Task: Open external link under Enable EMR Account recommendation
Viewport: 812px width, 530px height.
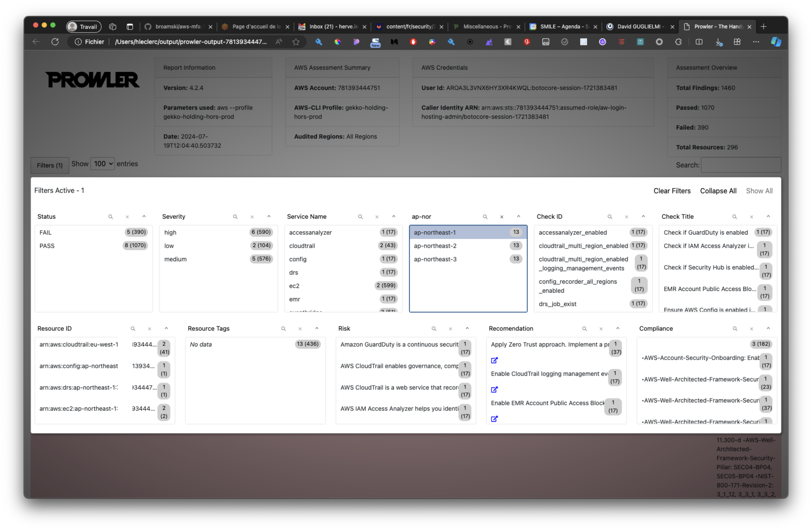Action: coord(494,419)
